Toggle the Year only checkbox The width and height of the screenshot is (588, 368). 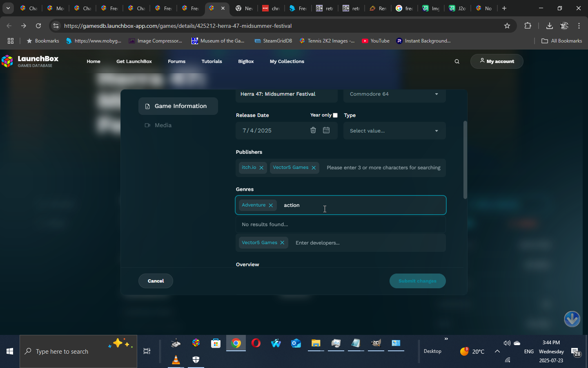coord(335,115)
